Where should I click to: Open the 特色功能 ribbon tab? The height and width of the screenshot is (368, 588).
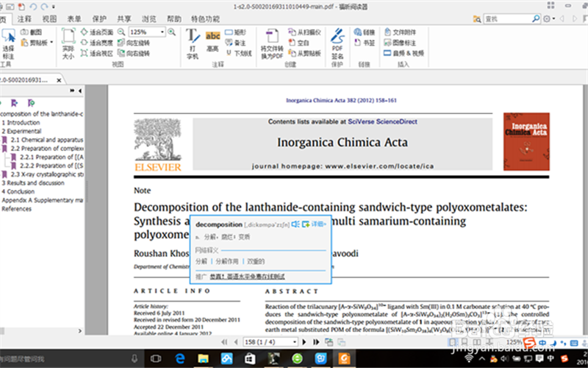[x=206, y=19]
